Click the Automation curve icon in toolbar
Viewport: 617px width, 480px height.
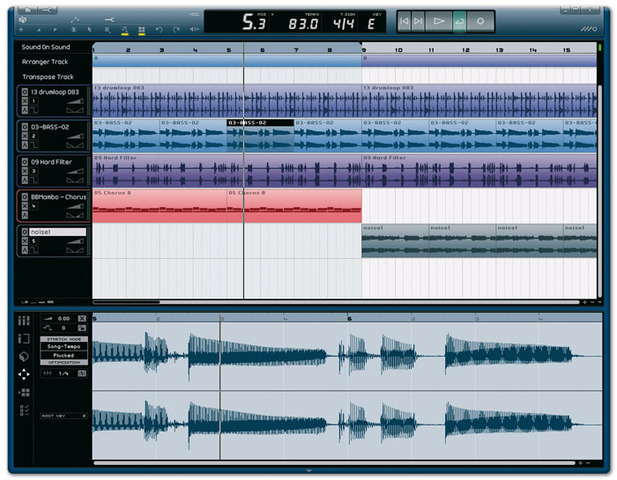pos(75,19)
